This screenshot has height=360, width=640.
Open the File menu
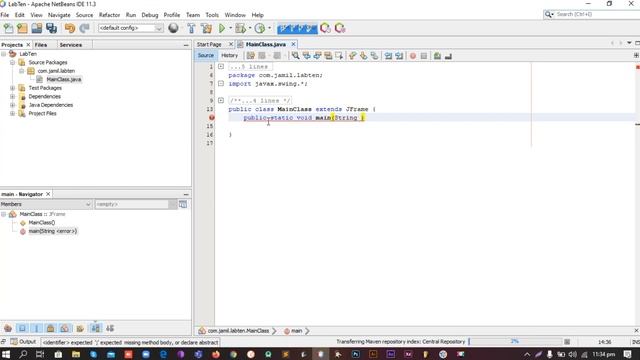(x=5, y=15)
